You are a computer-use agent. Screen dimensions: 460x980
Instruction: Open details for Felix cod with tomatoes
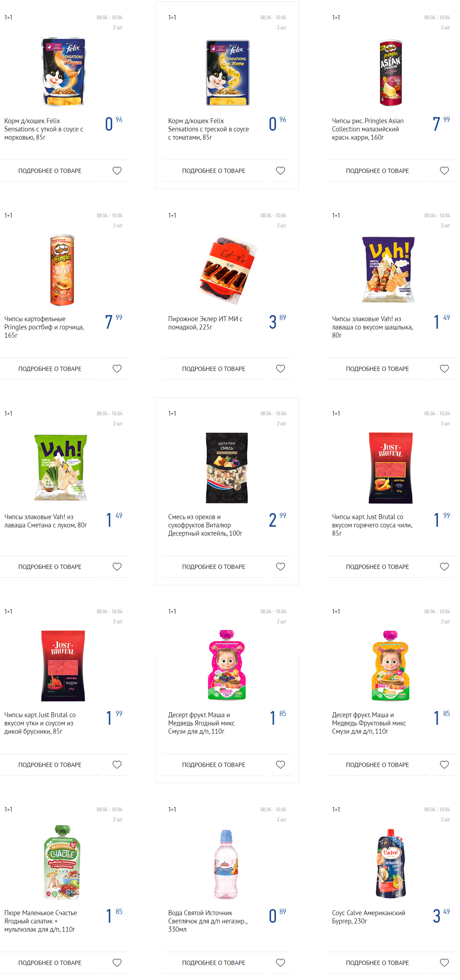pos(214,171)
